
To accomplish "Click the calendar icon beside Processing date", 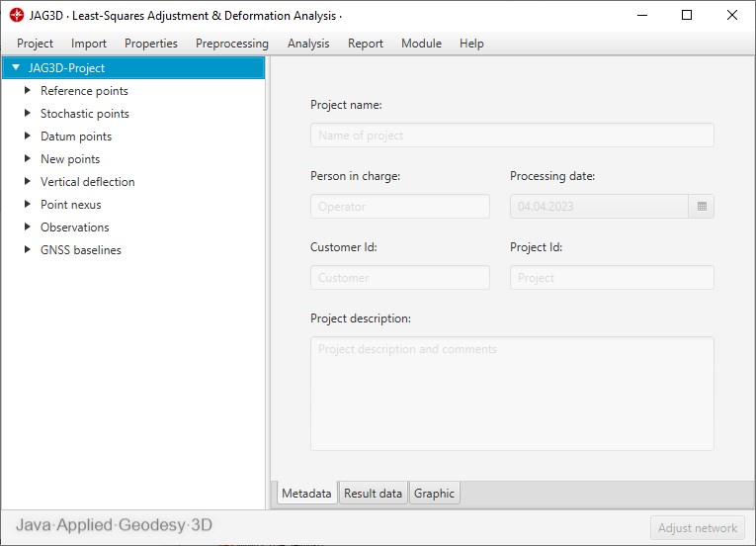I will tap(702, 207).
